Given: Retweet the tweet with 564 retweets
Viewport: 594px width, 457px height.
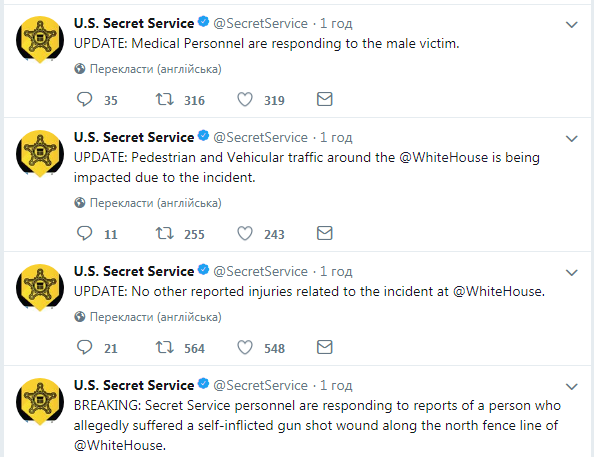Looking at the screenshot, I should [164, 347].
